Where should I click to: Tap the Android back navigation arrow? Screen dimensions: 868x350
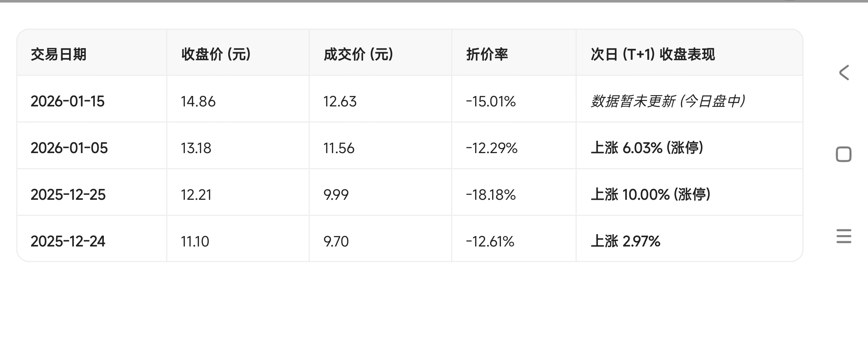click(844, 73)
